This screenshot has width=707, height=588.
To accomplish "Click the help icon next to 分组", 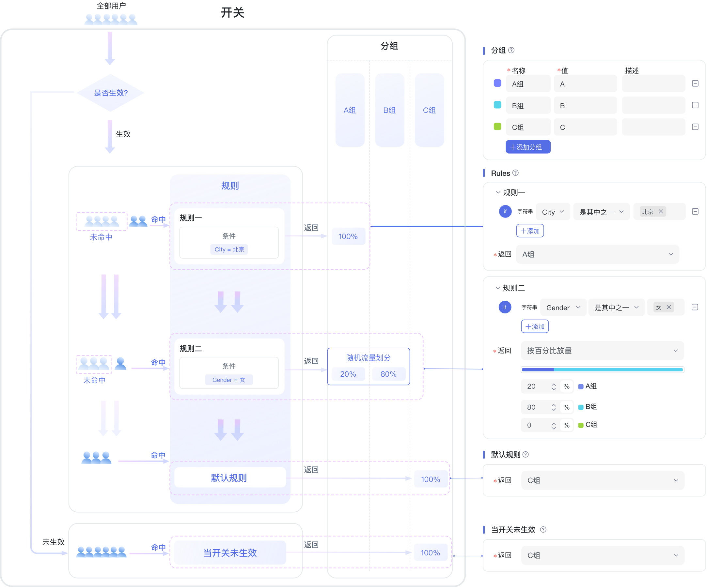I will [511, 50].
